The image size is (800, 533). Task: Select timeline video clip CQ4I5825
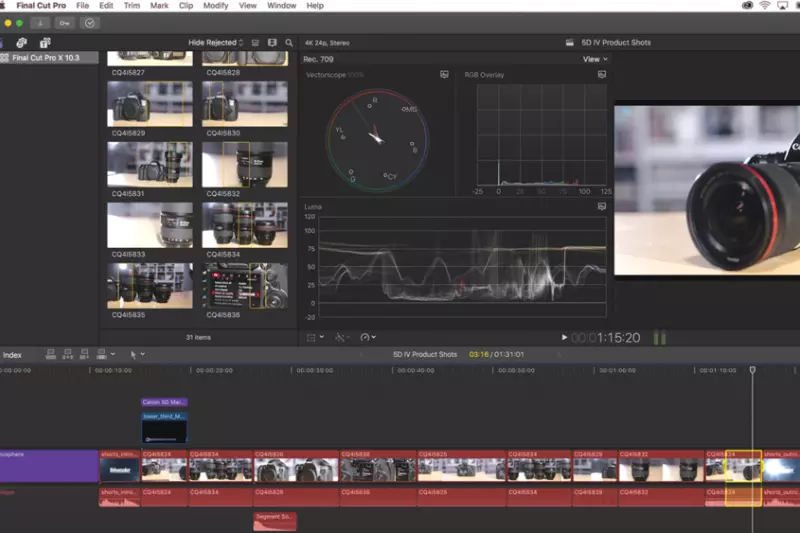pyautogui.click(x=462, y=466)
